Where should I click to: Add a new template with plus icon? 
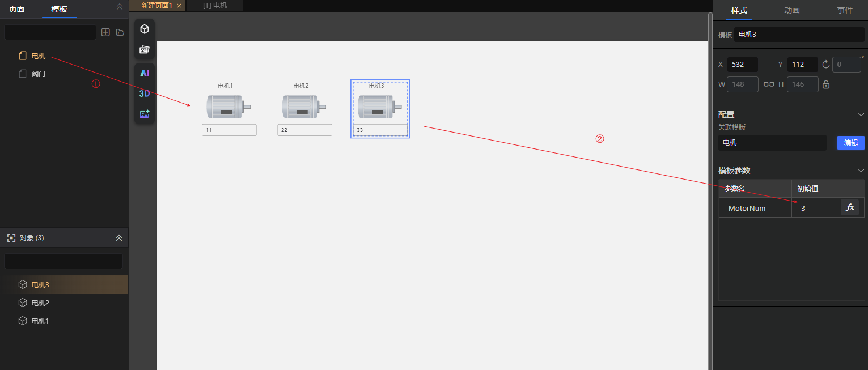coord(105,32)
